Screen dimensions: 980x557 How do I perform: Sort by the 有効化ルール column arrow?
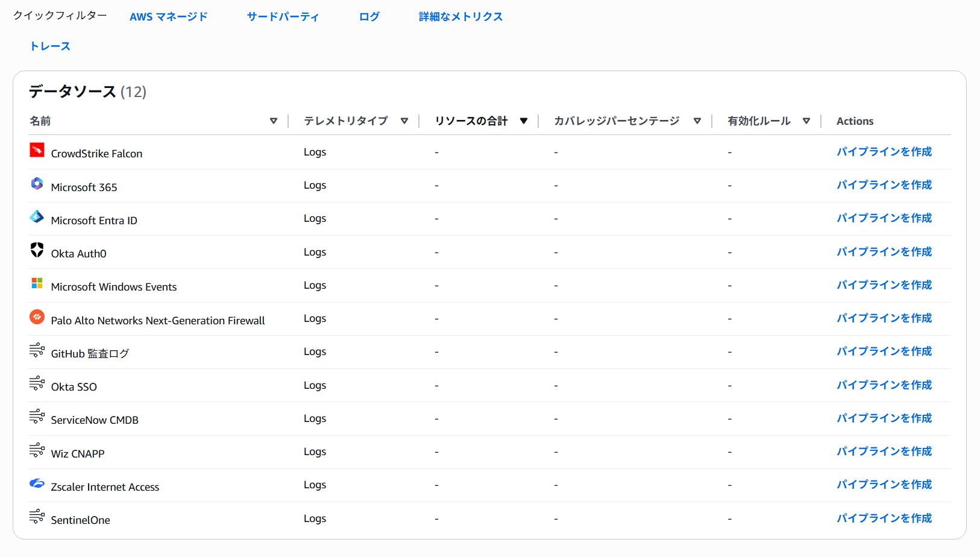[806, 121]
